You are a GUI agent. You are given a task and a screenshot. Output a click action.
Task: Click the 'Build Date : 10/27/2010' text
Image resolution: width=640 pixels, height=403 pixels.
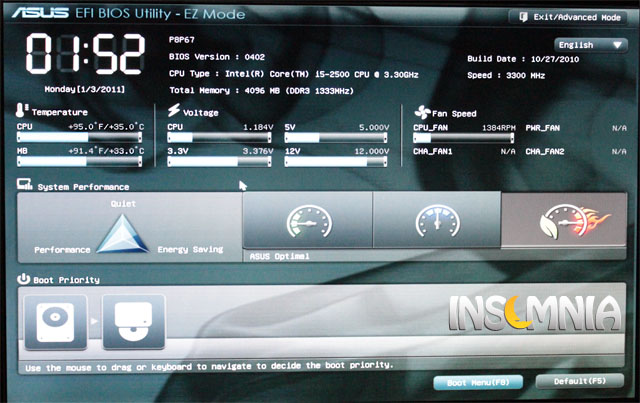[523, 59]
